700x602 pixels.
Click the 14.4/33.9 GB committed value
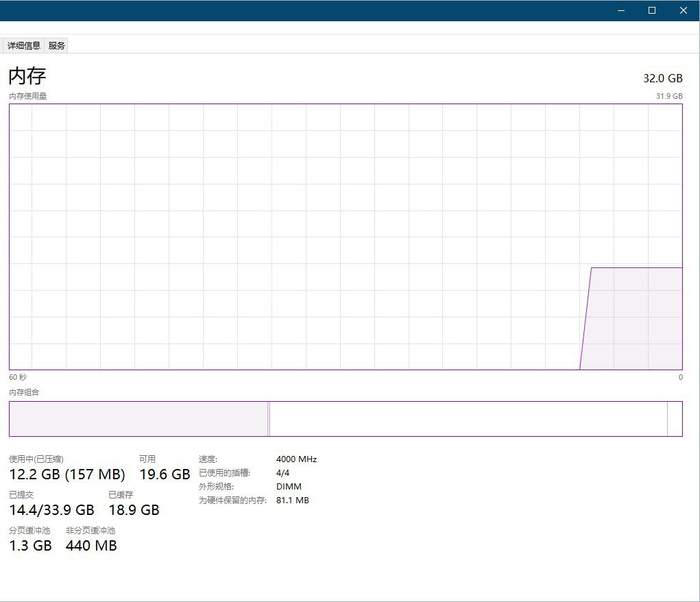point(51,510)
